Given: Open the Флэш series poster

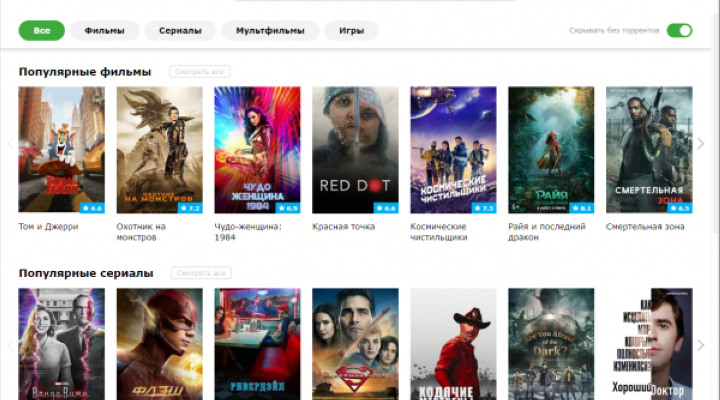Looking at the screenshot, I should click(x=159, y=344).
